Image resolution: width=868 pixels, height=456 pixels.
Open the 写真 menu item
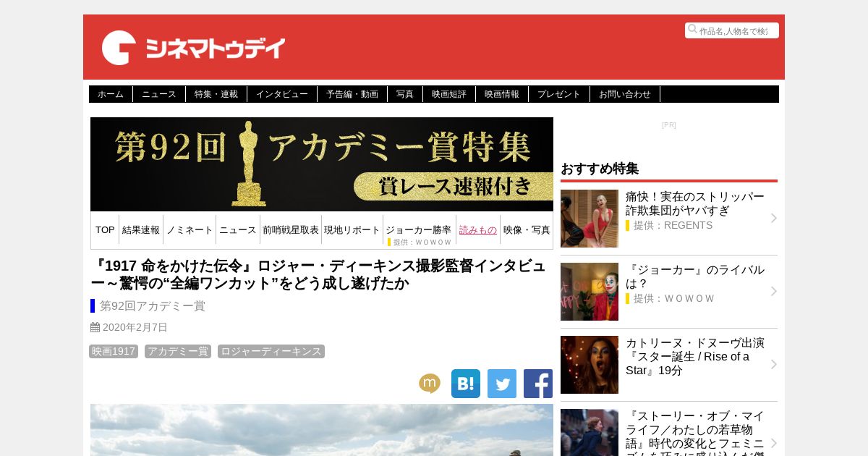point(405,94)
